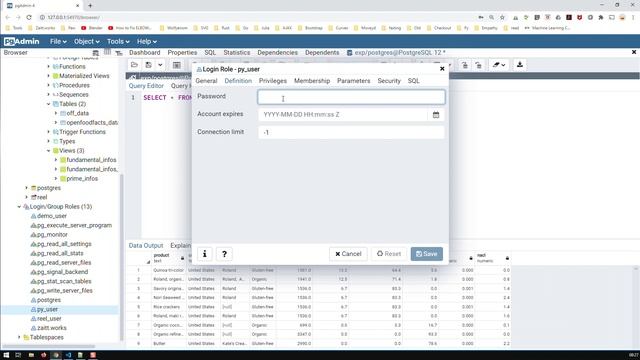Switch to the Membership tab in dialog
Image resolution: width=640 pixels, height=360 pixels.
coord(312,81)
